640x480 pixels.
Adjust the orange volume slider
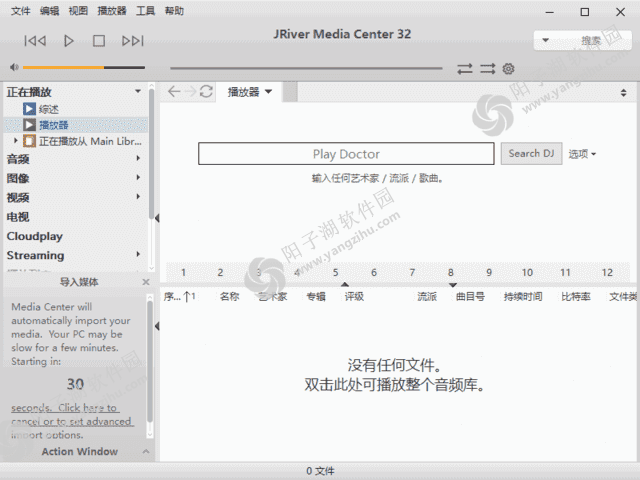84,67
